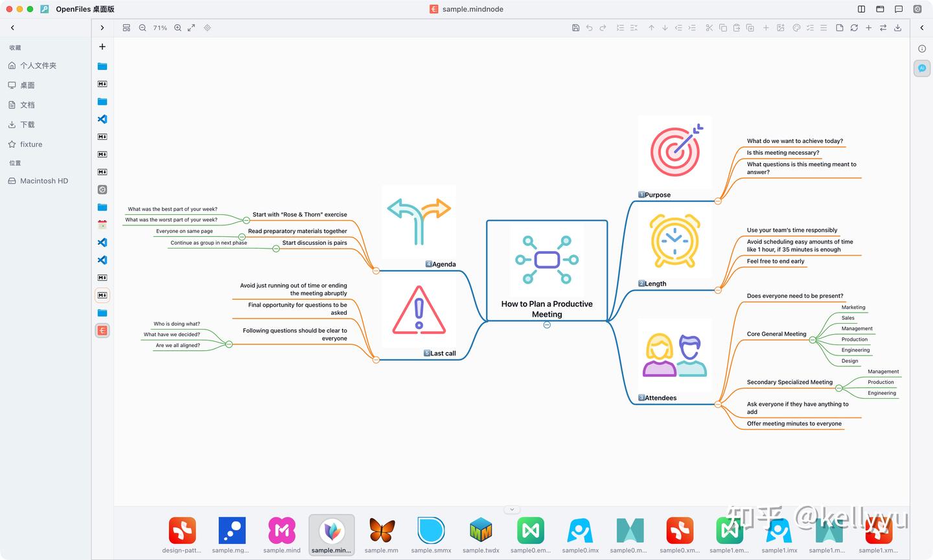
Task: Collapse the bottom file strip chevron
Action: pyautogui.click(x=512, y=510)
